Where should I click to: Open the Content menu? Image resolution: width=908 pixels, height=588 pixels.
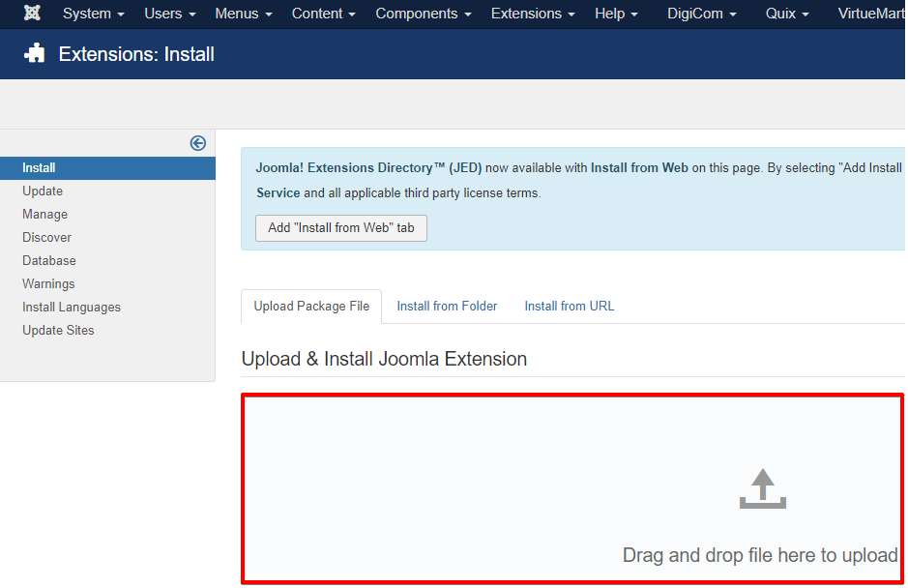(323, 14)
